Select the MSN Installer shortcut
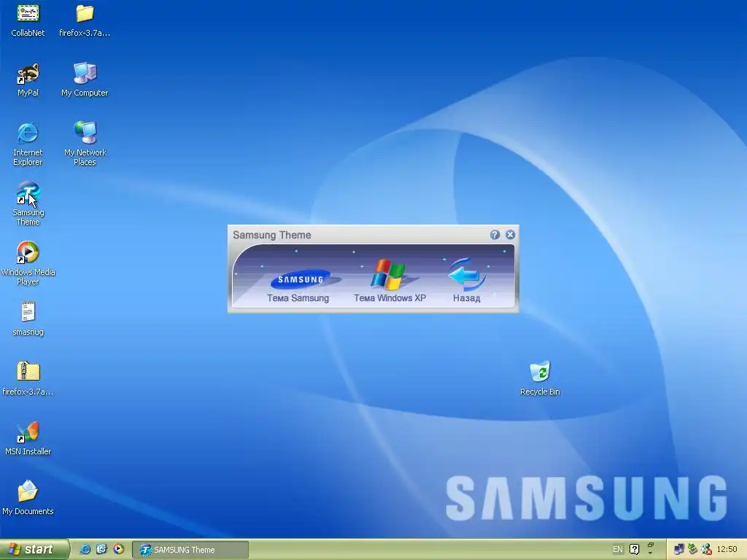The height and width of the screenshot is (560, 747). pos(28,438)
